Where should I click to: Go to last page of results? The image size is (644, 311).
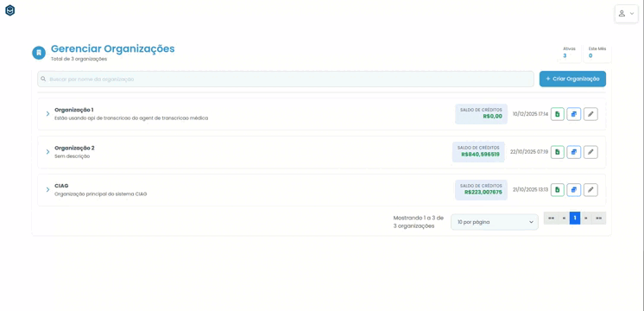[599, 219]
